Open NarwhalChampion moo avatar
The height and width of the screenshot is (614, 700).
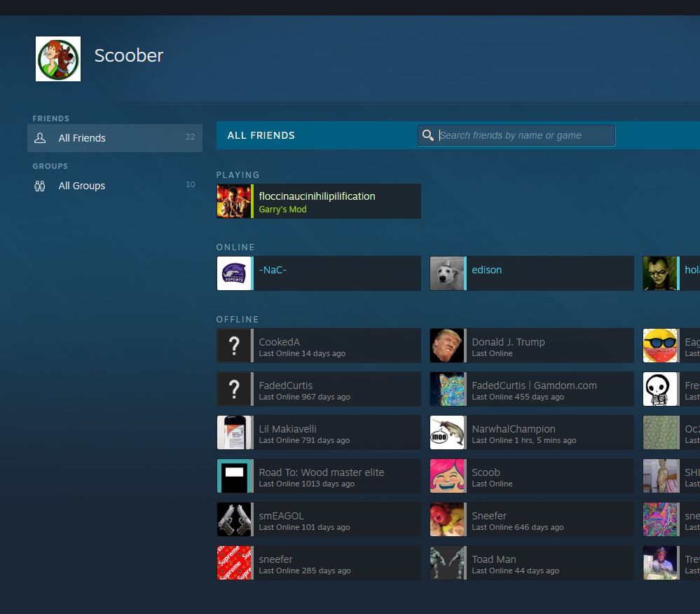(x=447, y=432)
